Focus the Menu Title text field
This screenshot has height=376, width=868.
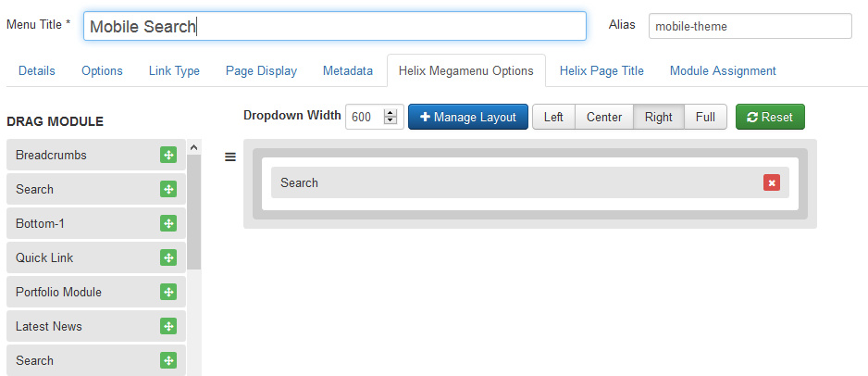point(335,27)
